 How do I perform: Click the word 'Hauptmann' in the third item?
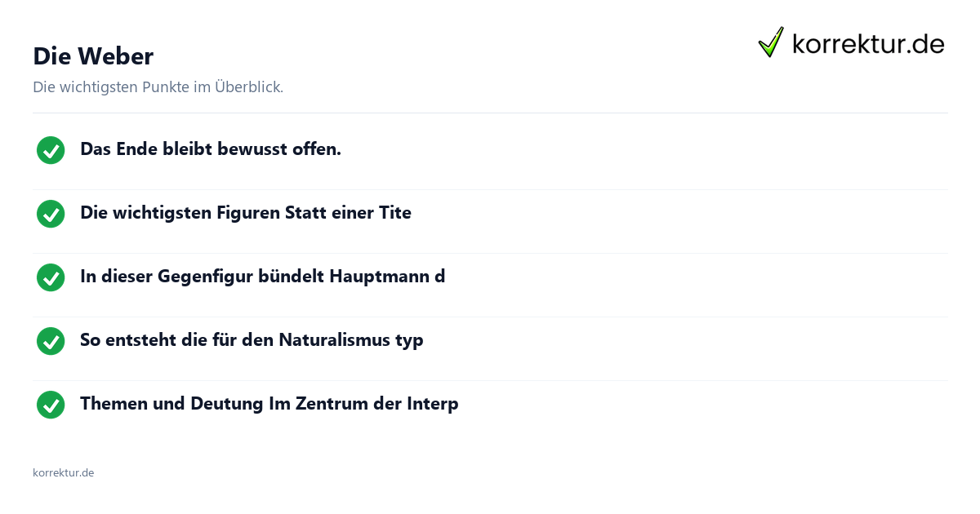point(380,277)
